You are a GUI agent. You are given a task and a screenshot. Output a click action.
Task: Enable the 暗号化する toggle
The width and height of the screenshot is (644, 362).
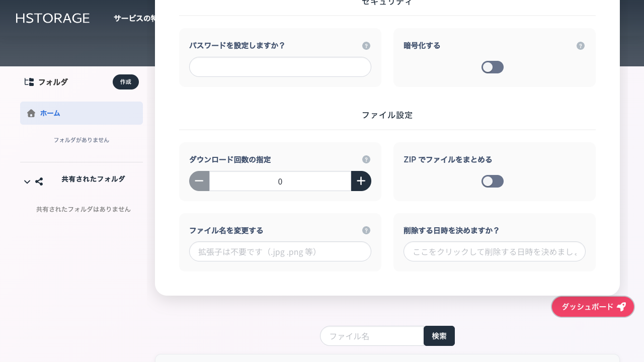click(493, 67)
